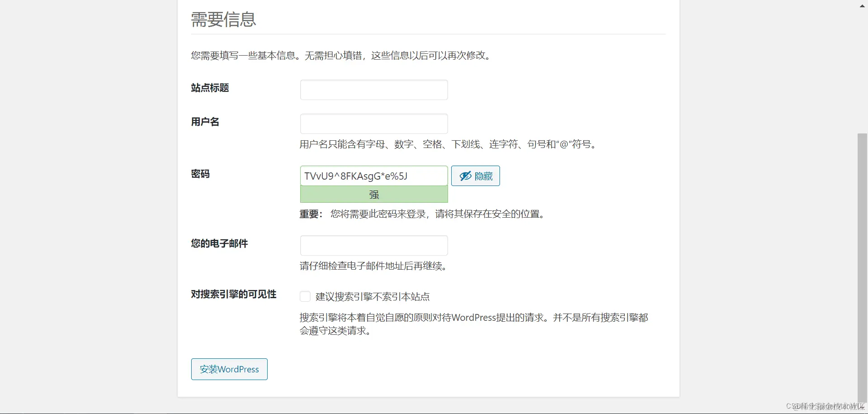Click the 您的电子邮件 label
868x414 pixels.
pyautogui.click(x=219, y=243)
